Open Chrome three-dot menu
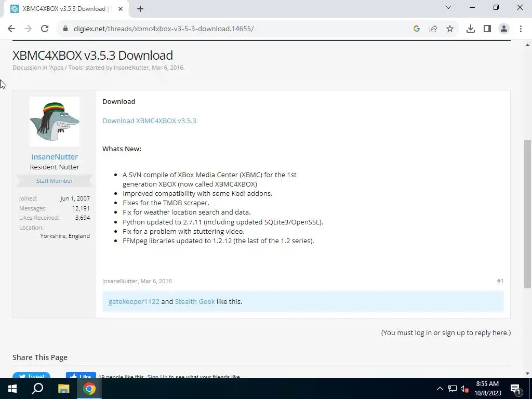Image resolution: width=532 pixels, height=399 pixels. tap(521, 29)
